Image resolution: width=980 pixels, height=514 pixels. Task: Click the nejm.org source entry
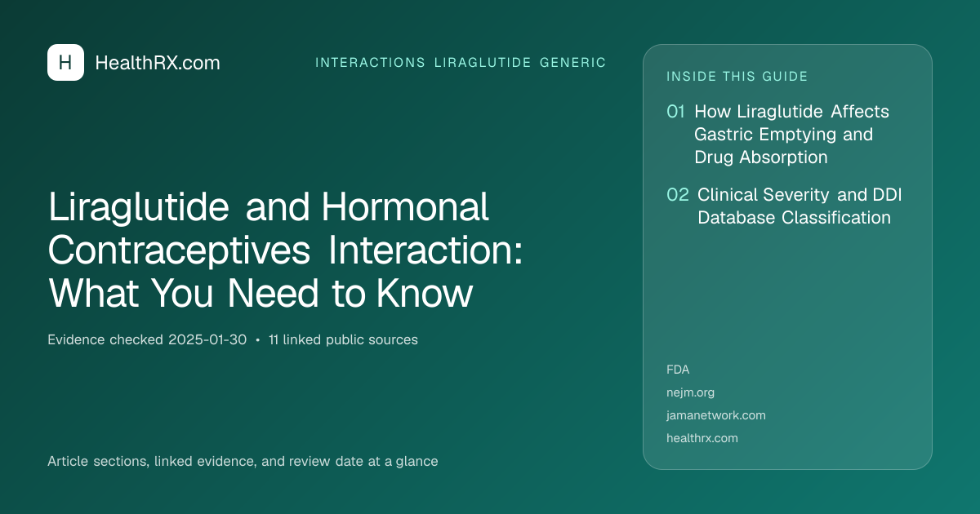pos(690,392)
